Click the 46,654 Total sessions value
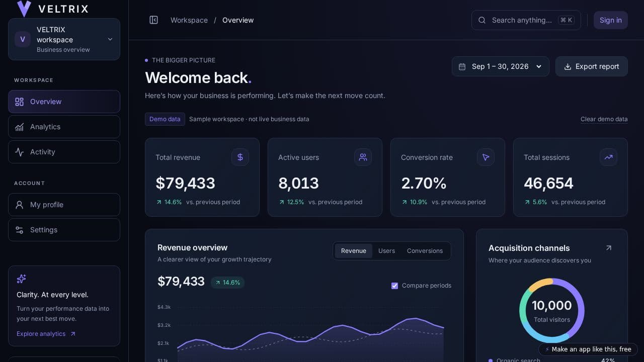 pos(548,183)
